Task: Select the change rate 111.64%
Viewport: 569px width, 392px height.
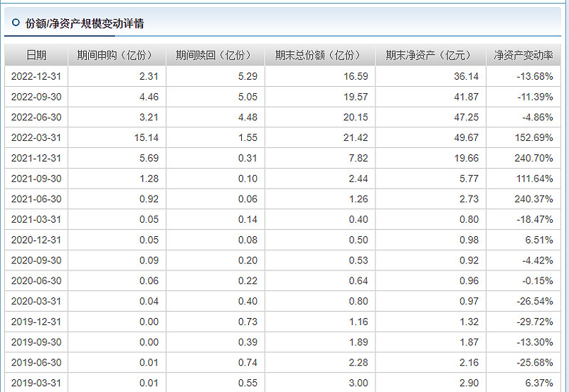Action: [x=535, y=179]
